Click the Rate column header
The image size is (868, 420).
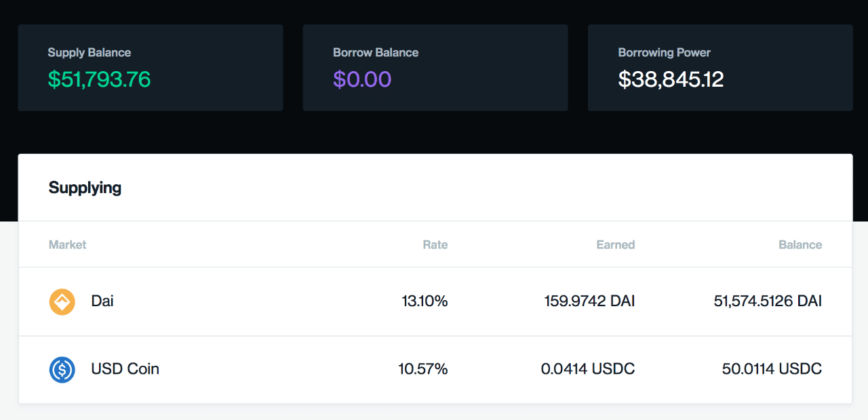[435, 245]
